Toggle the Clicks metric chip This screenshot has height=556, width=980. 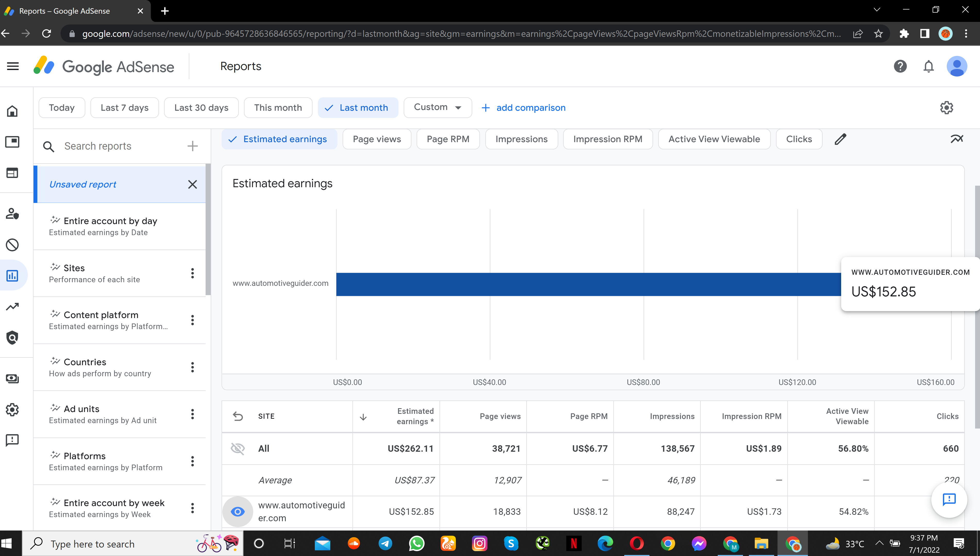point(799,139)
